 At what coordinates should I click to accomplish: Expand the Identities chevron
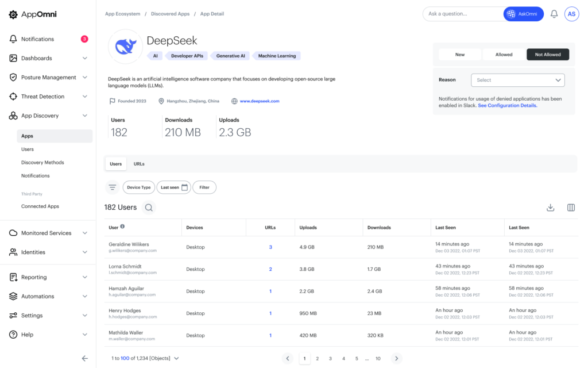pos(85,252)
